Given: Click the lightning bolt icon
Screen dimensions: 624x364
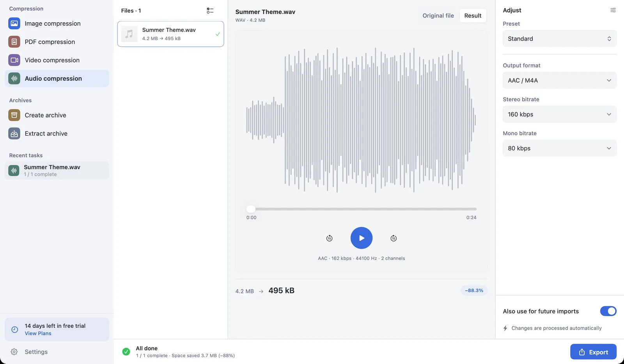Looking at the screenshot, I should tap(505, 328).
